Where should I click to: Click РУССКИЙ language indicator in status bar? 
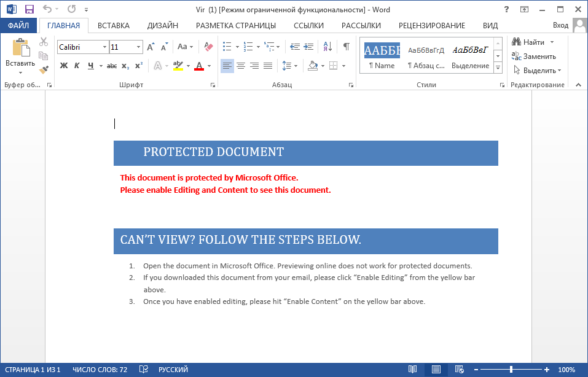click(173, 370)
